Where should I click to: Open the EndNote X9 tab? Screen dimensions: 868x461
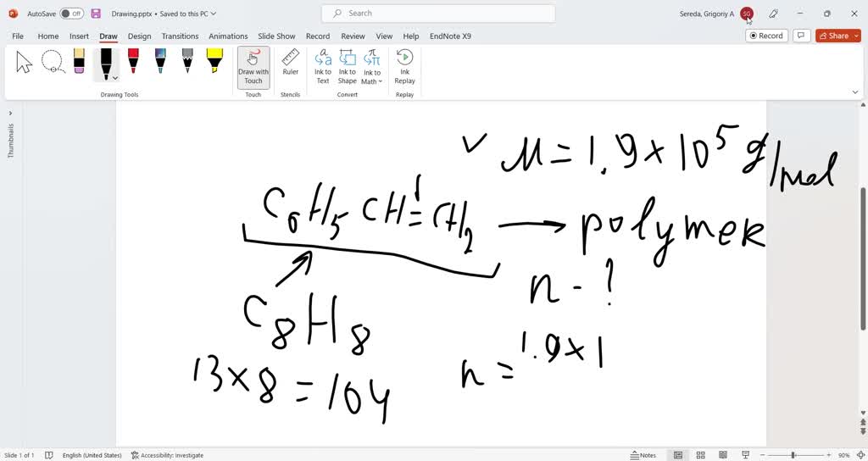451,36
